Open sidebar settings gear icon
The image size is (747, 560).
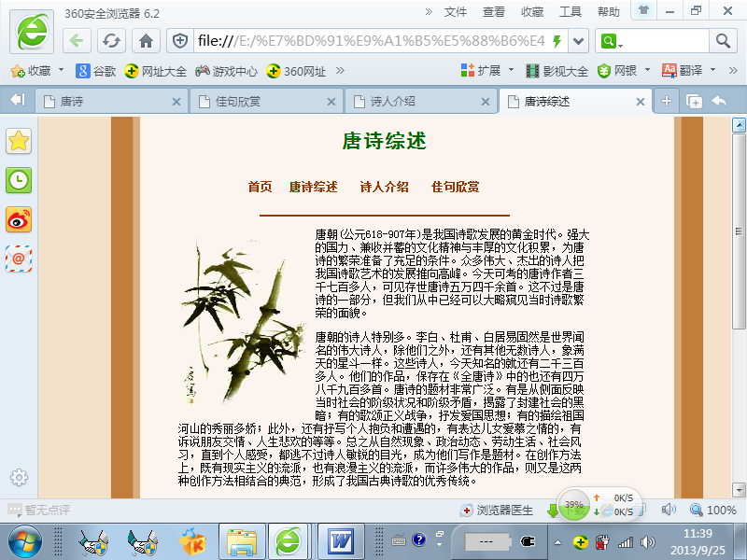(19, 477)
